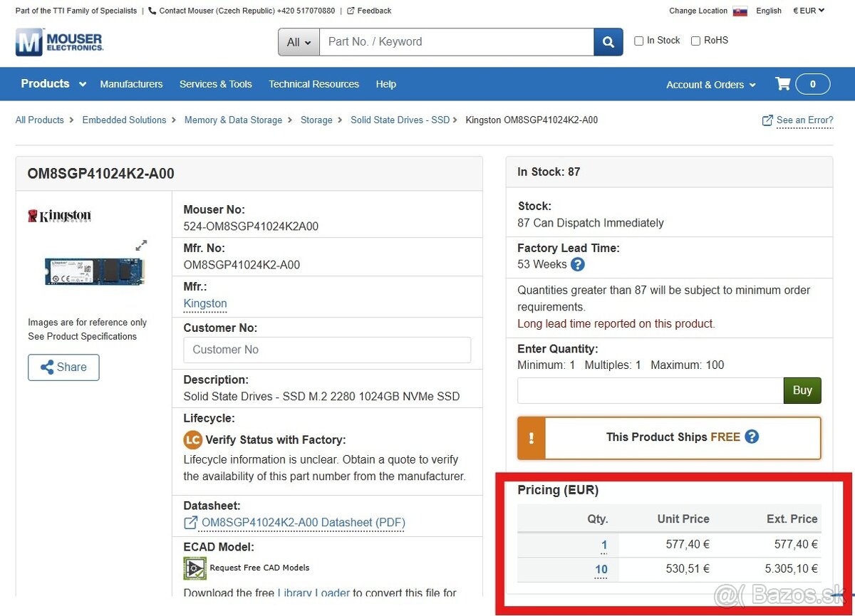
Task: Click the Share button
Action: pos(63,367)
